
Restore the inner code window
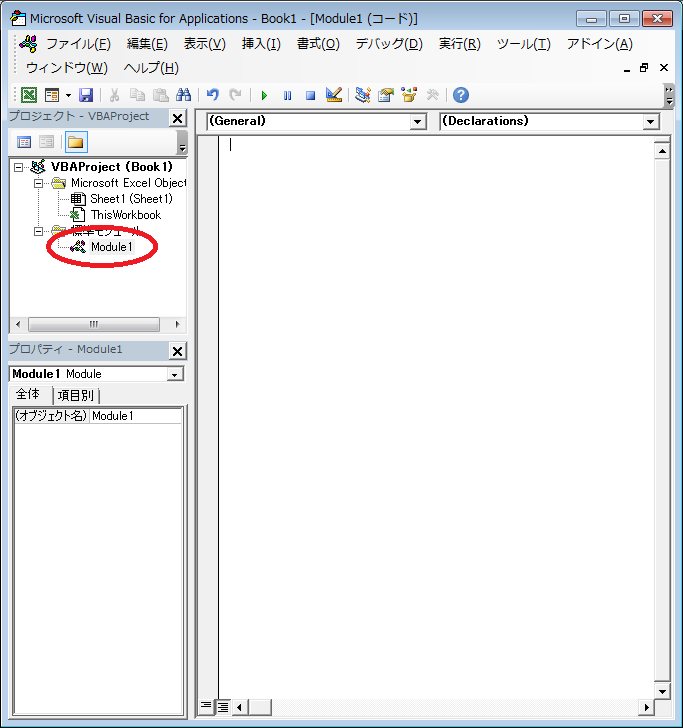click(644, 68)
